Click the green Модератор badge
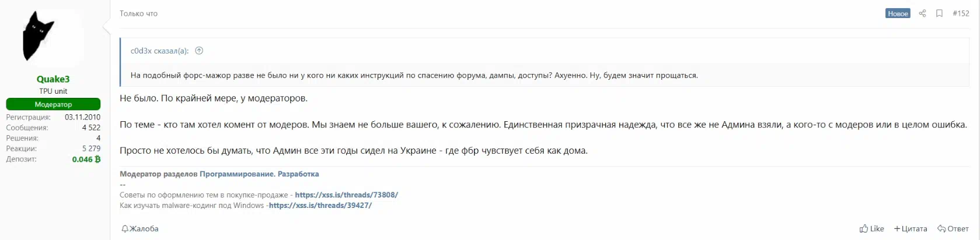Viewport: 980px width, 240px height. tap(53, 104)
